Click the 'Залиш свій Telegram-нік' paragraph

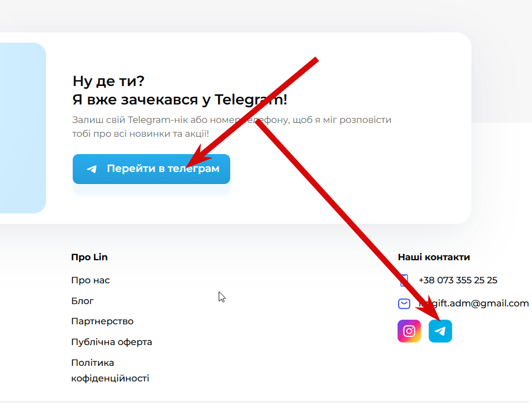(x=232, y=126)
